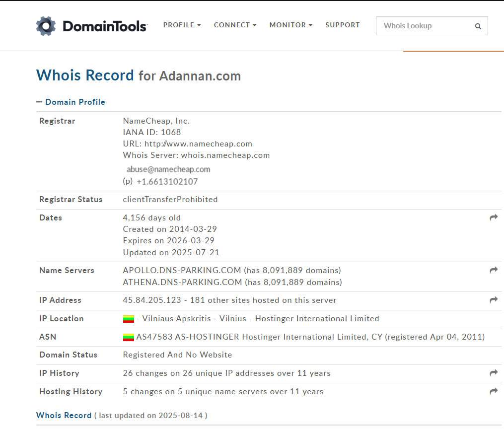Click the ASN row label

tap(48, 337)
